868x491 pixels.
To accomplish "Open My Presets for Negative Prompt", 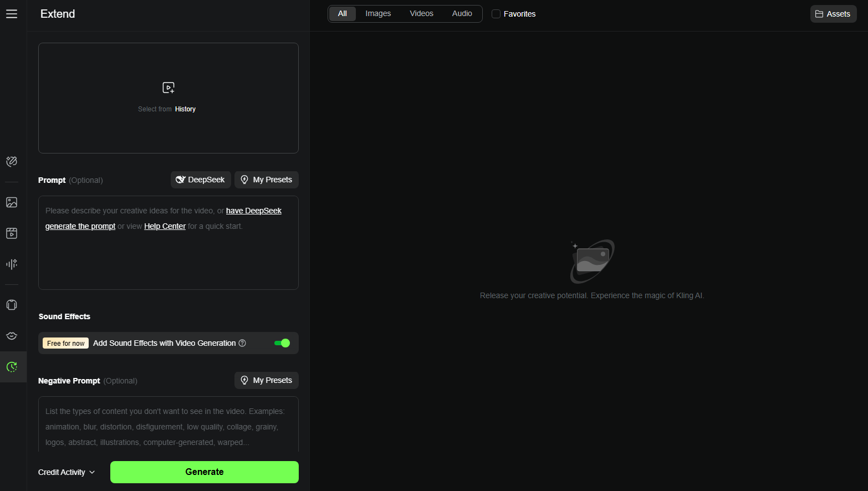I will coord(267,380).
